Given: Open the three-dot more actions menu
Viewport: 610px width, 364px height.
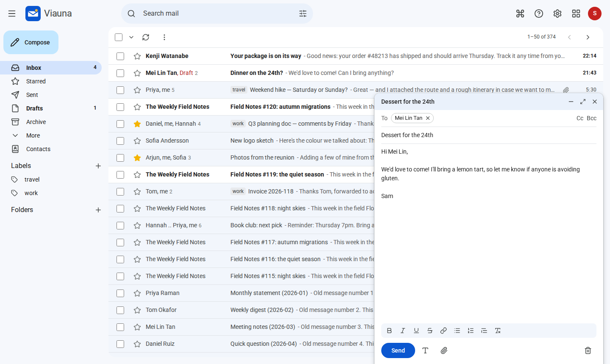Looking at the screenshot, I should pos(164,37).
